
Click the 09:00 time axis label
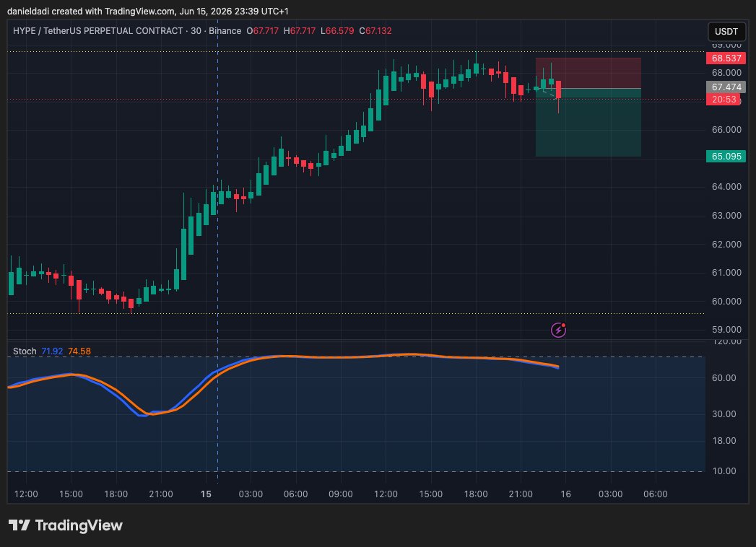pos(340,494)
